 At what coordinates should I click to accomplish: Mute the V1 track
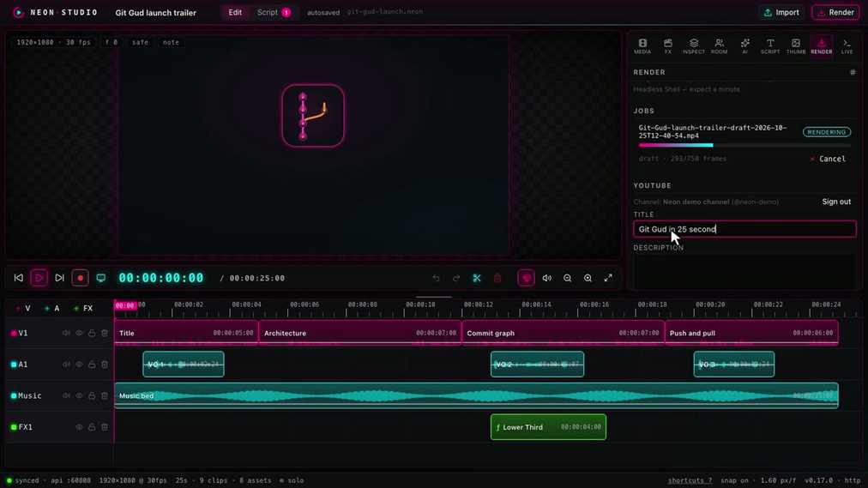coord(66,333)
